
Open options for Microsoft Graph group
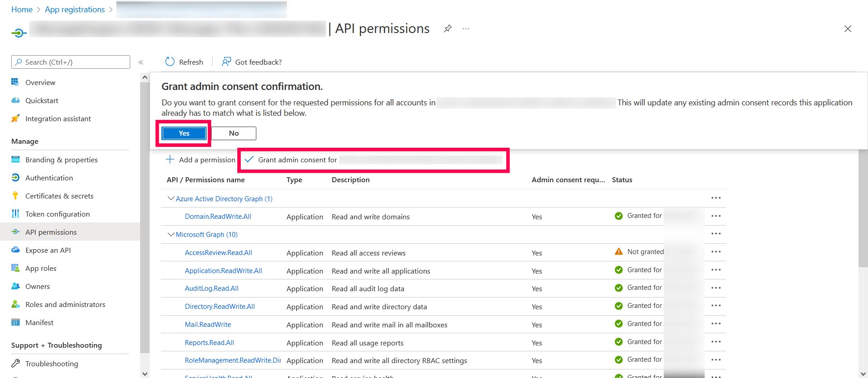(x=716, y=234)
